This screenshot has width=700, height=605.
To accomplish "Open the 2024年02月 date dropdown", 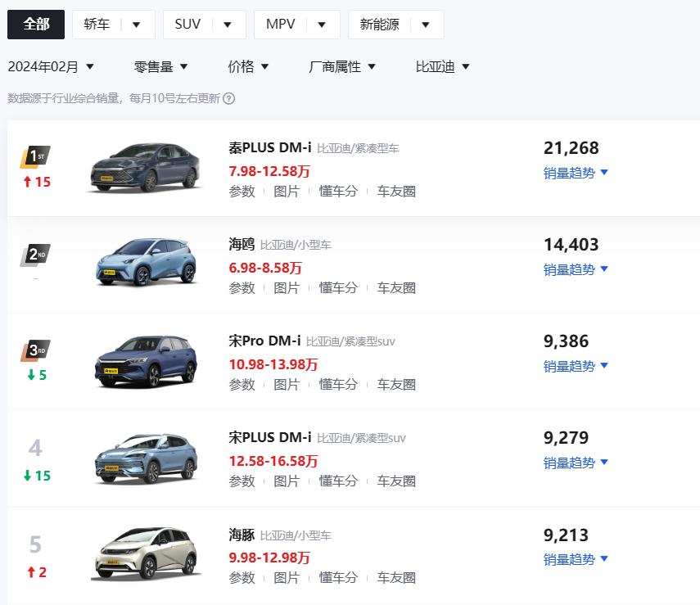I will tap(51, 67).
